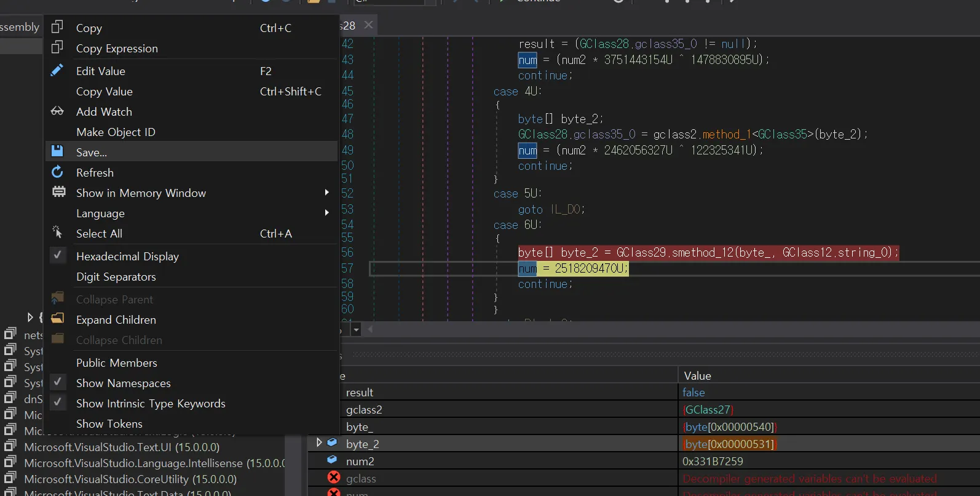Expand the byte_2 variable row
This screenshot has width=980, height=496.
(x=318, y=442)
